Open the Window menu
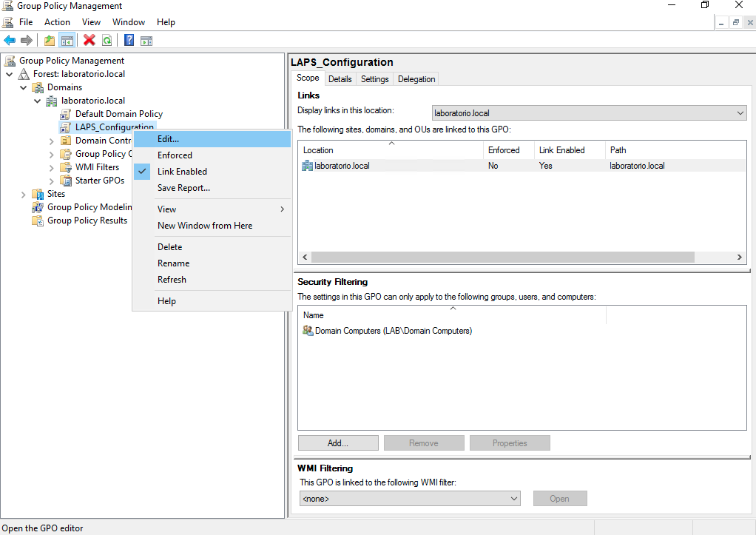 click(x=128, y=22)
